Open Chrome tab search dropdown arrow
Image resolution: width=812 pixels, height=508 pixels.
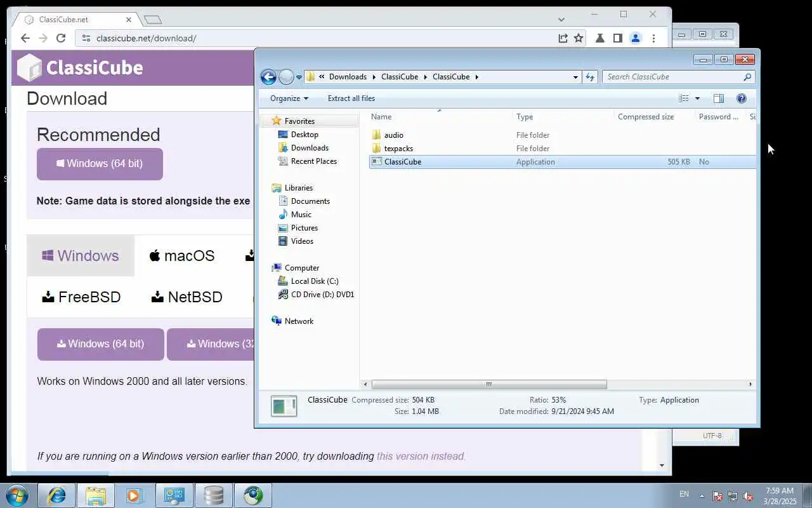(x=561, y=20)
